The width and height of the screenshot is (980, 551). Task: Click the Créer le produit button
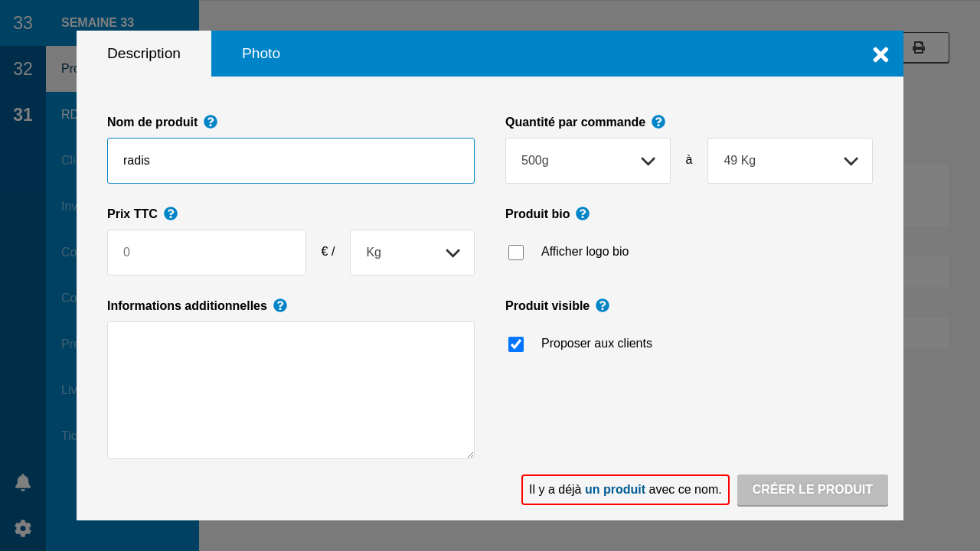(x=812, y=490)
